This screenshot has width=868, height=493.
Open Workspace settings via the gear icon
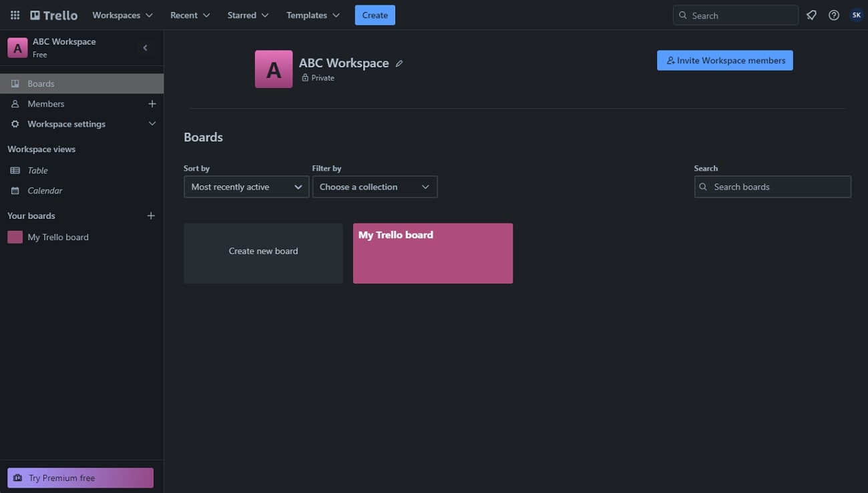(x=14, y=123)
